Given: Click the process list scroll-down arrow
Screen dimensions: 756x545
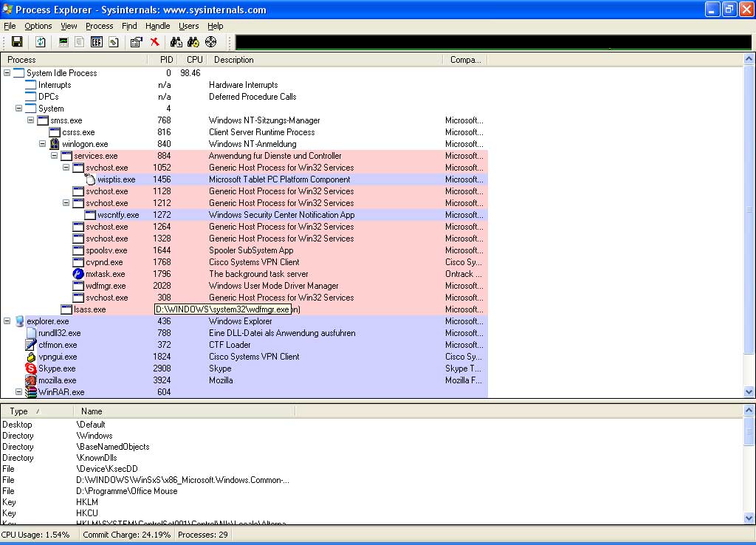Looking at the screenshot, I should pyautogui.click(x=749, y=392).
